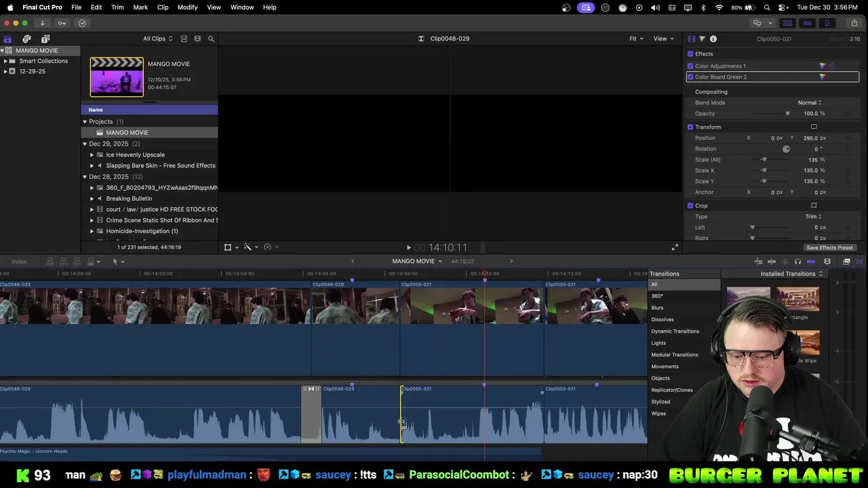Screen dimensions: 868x488
Task: Collapse the Dec 29, 2025 group
Action: coord(85,144)
